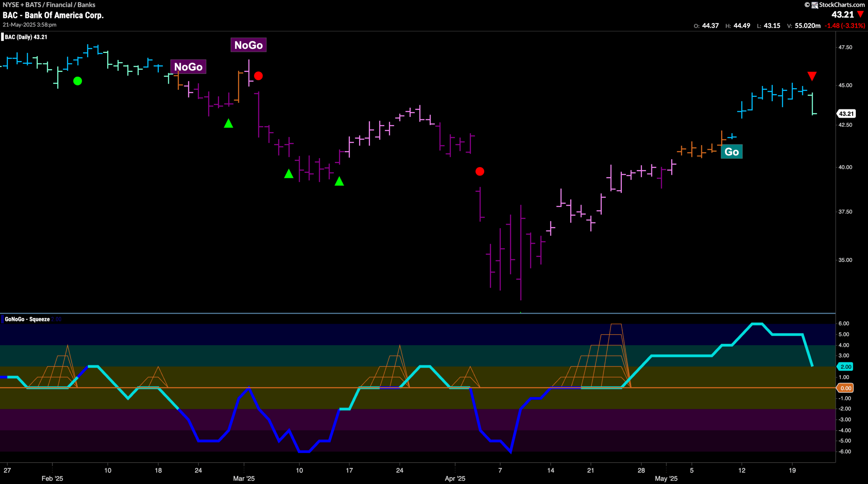Click the May '25 date axis label

(x=666, y=479)
